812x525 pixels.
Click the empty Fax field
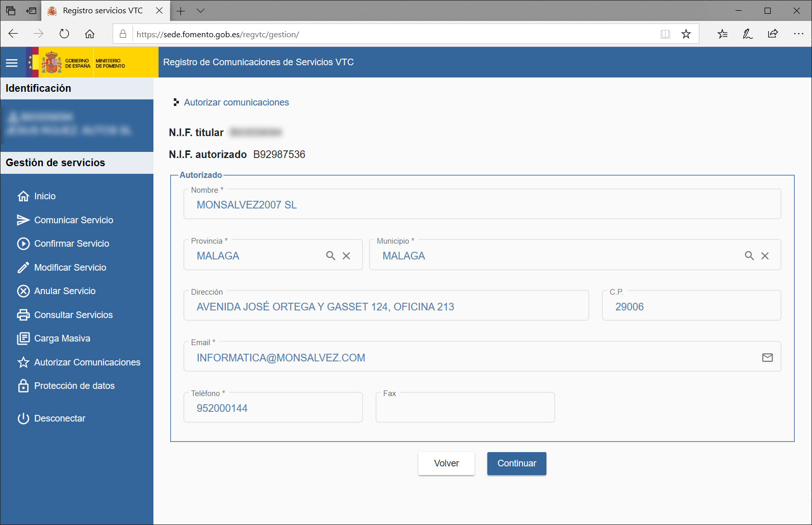465,408
